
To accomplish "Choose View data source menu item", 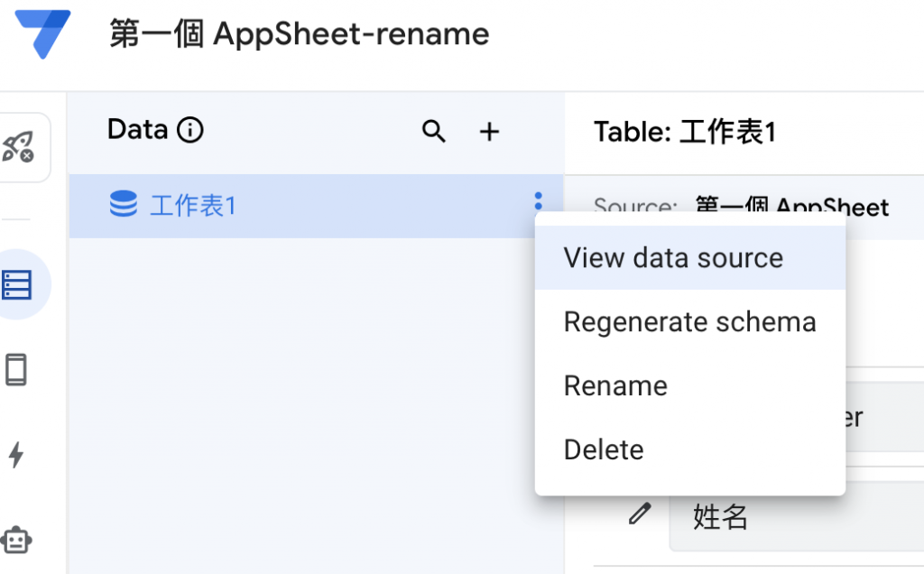I will coord(690,258).
